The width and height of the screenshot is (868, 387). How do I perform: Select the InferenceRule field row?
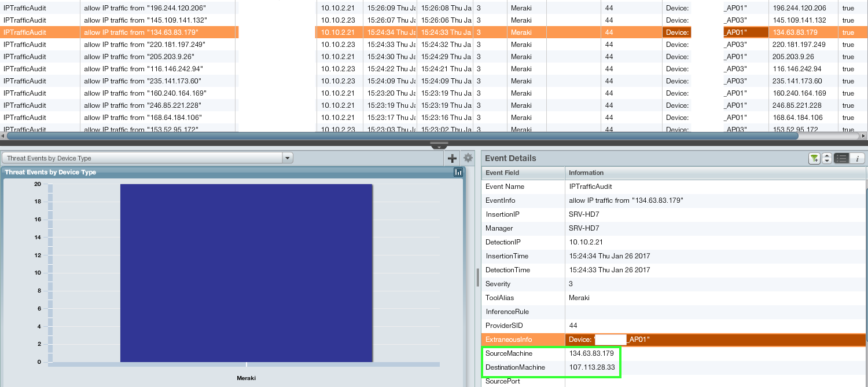click(x=674, y=312)
